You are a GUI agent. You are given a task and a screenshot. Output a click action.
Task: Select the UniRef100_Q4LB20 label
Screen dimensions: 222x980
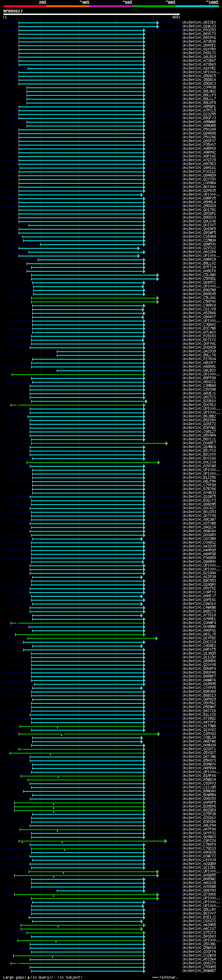(199, 371)
